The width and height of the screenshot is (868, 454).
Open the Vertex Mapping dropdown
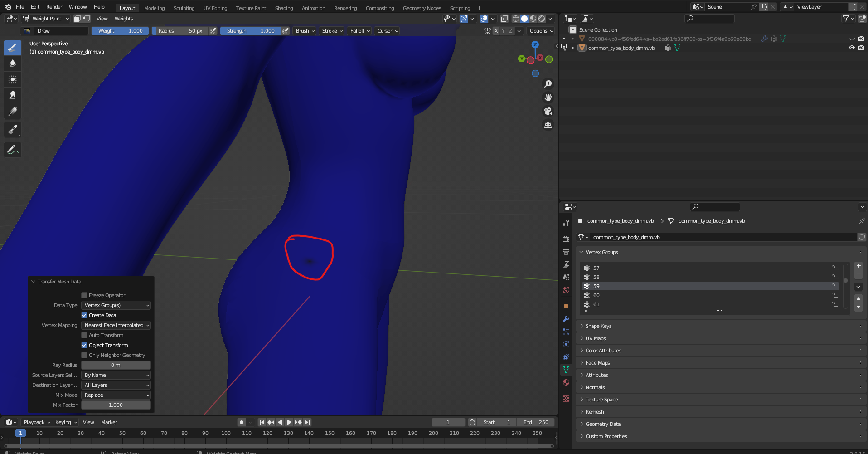[116, 325]
